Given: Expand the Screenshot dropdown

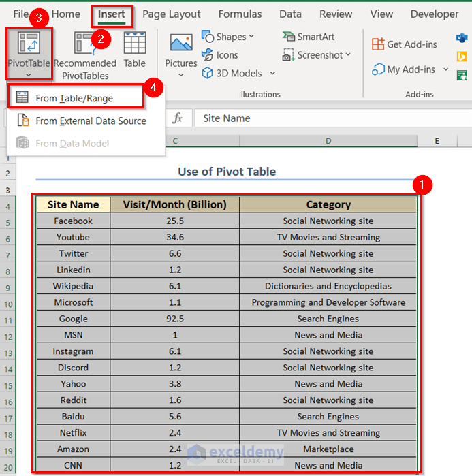Looking at the screenshot, I should 348,55.
